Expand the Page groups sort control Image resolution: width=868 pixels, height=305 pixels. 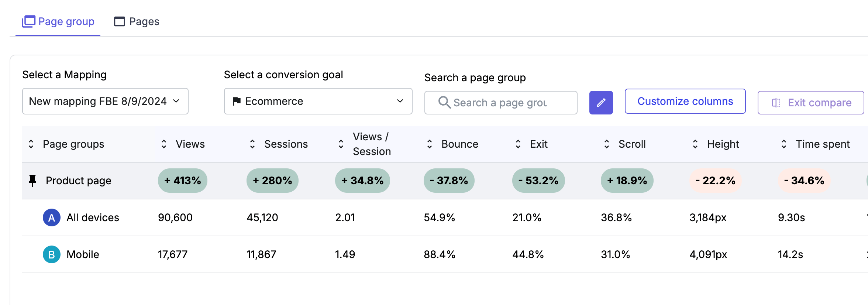click(31, 144)
